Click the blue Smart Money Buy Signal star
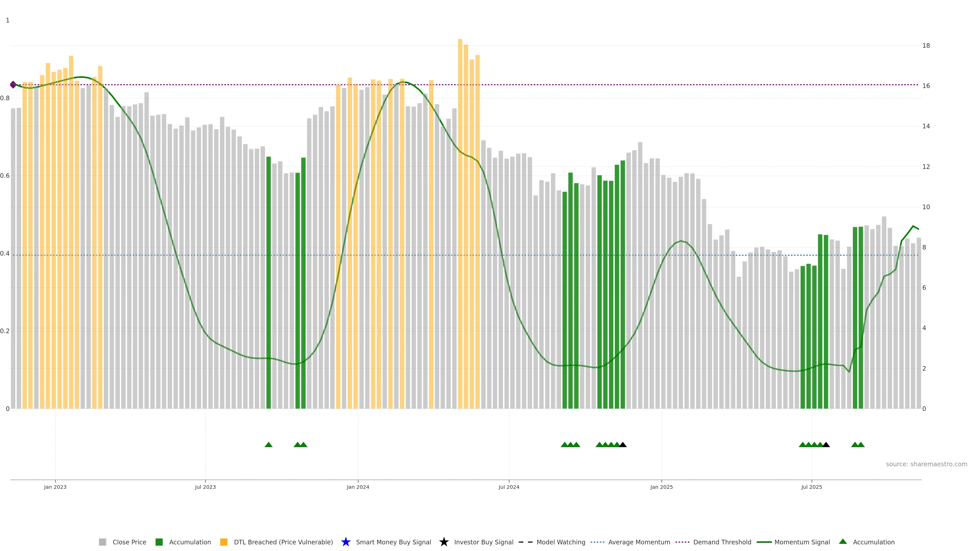This screenshot has height=551, width=980. [346, 542]
